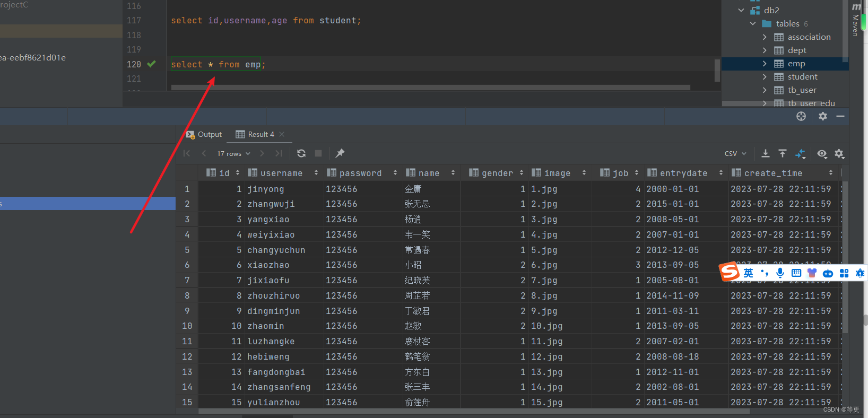Click the 8.jpg image cell

(x=560, y=295)
